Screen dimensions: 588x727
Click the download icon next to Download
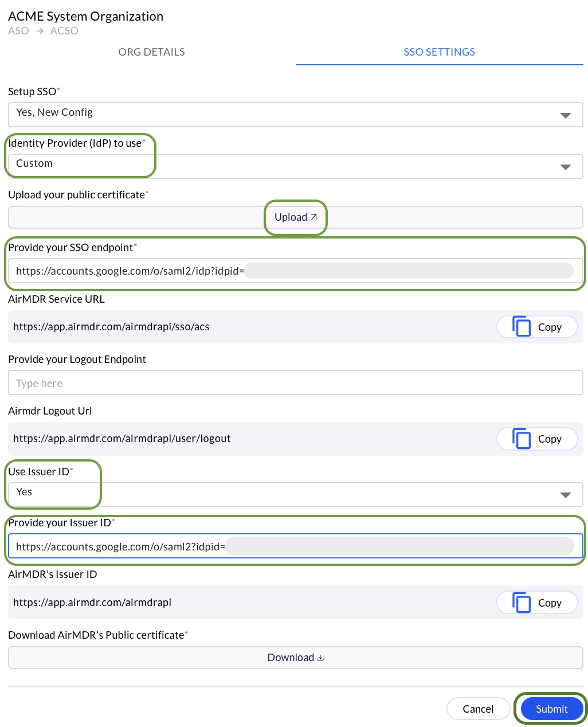[321, 658]
